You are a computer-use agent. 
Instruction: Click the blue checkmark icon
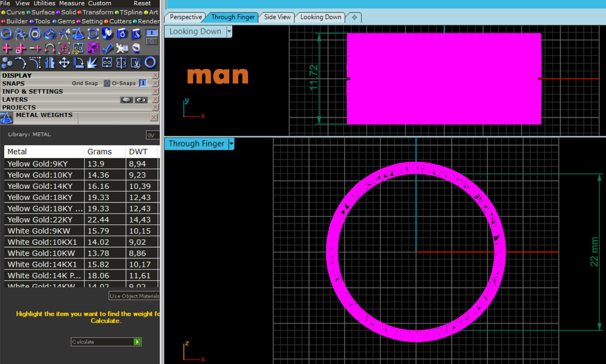[x=107, y=48]
